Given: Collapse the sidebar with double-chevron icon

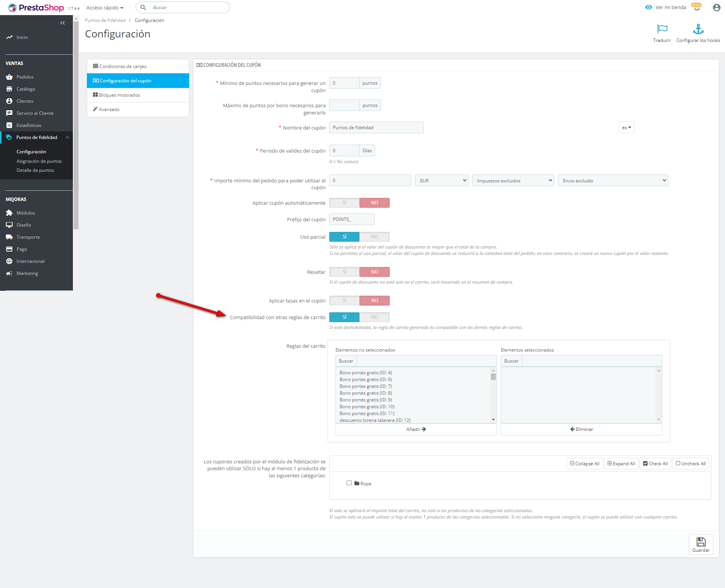Looking at the screenshot, I should pos(63,23).
